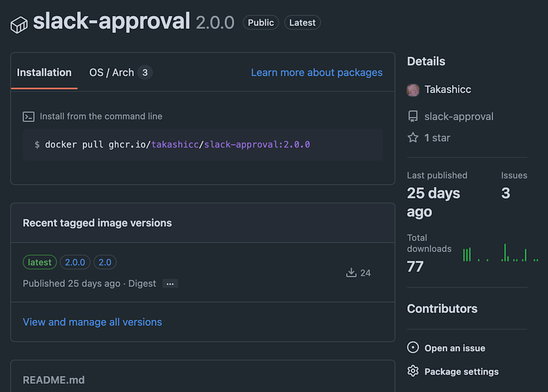Click the 2.0.0 version number in the heading

point(215,22)
